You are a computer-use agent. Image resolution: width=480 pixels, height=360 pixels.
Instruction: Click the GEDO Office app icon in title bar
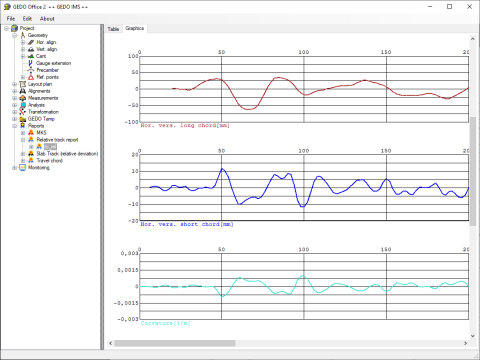pyautogui.click(x=7, y=7)
